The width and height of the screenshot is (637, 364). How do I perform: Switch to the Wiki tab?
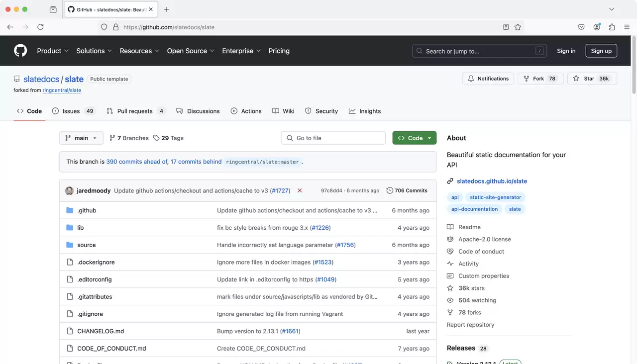click(x=283, y=111)
